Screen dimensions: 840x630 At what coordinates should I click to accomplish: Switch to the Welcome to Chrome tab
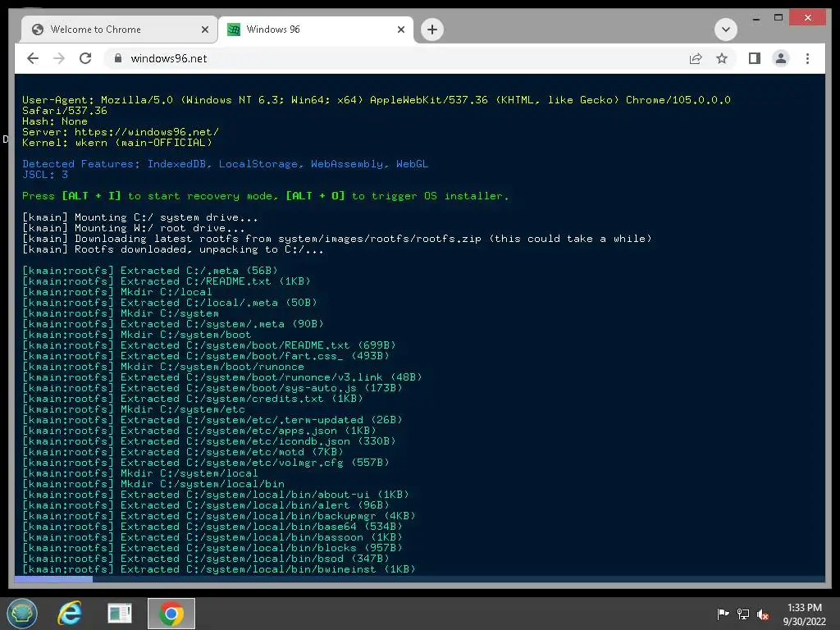point(119,30)
